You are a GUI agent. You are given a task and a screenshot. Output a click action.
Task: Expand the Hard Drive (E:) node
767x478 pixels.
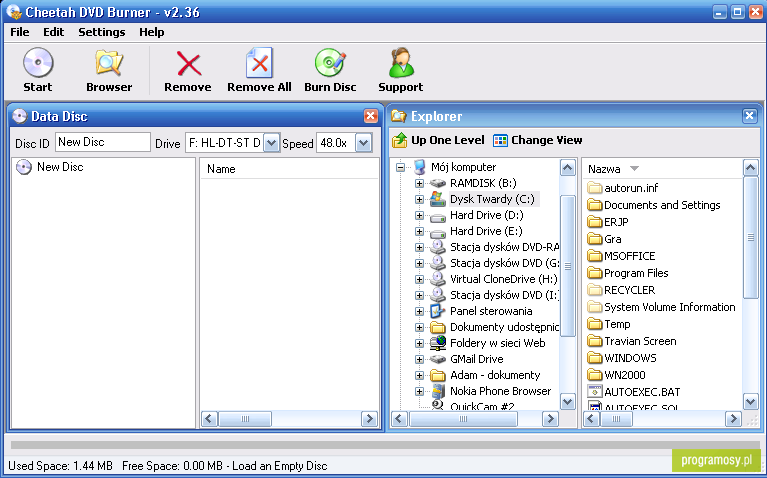pyautogui.click(x=419, y=231)
